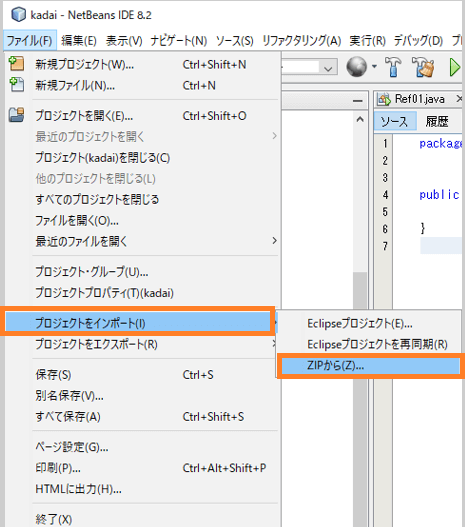Choose すべて保存(A) menu entry

[x=142, y=417]
